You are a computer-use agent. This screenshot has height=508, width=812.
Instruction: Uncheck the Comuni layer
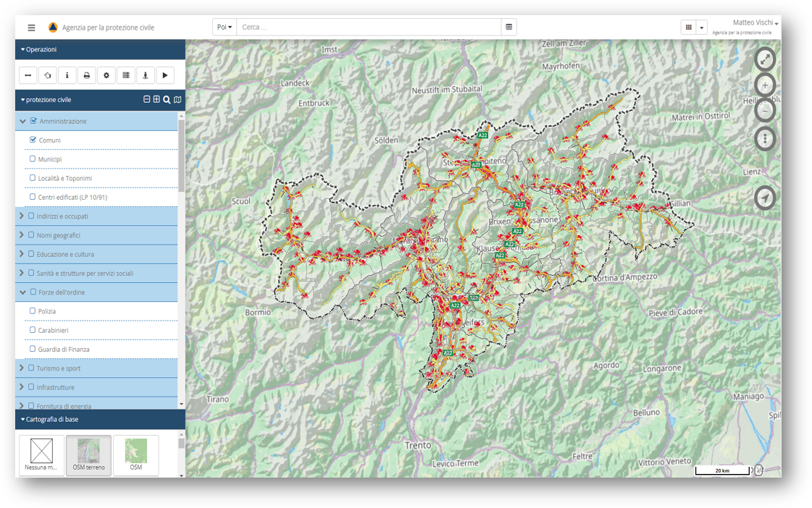[x=33, y=140]
